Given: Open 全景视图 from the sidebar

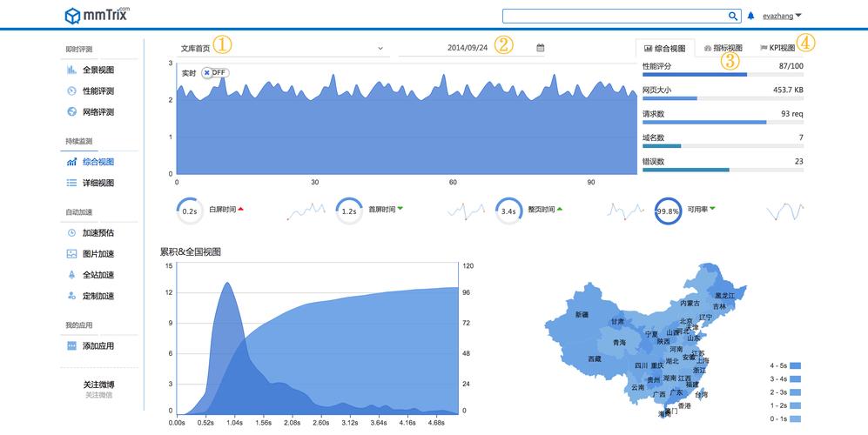Looking at the screenshot, I should pos(98,70).
